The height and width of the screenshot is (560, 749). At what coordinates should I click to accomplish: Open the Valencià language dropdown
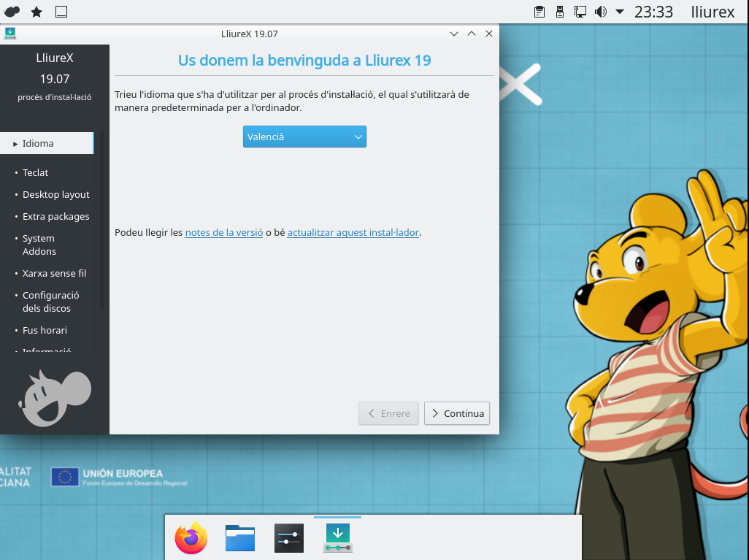pos(304,137)
